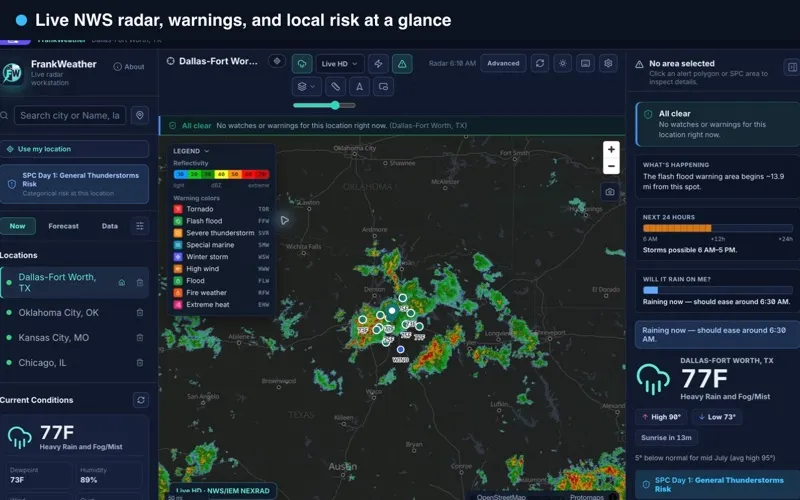Open the picture-in-picture window icon
The height and width of the screenshot is (500, 800).
click(383, 87)
